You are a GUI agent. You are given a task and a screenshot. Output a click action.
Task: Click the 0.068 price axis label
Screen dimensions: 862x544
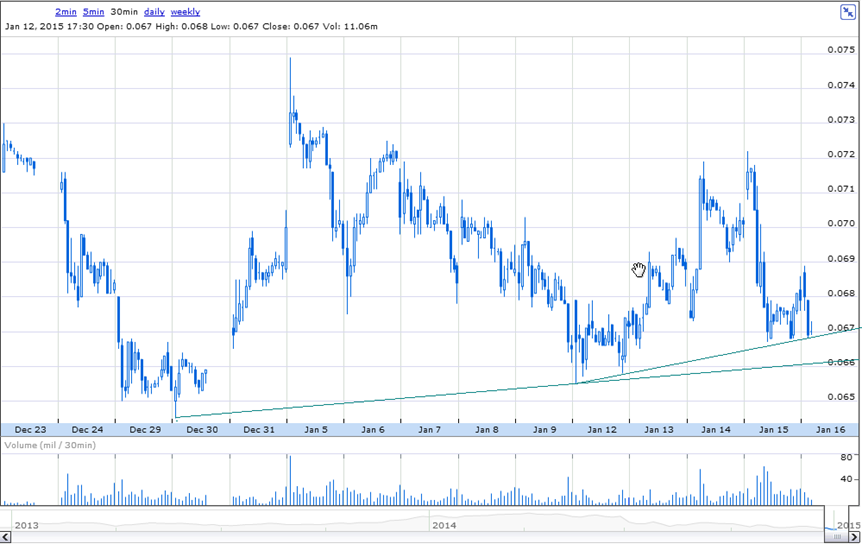coord(841,293)
